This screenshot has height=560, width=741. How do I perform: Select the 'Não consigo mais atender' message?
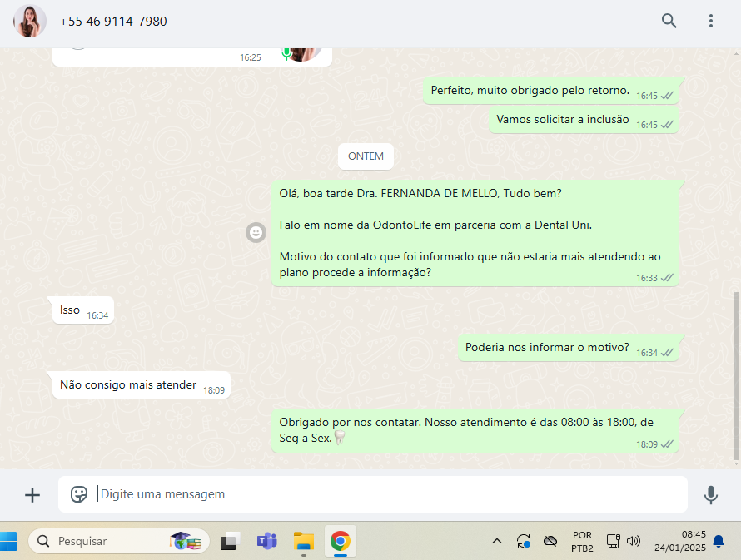pos(141,385)
